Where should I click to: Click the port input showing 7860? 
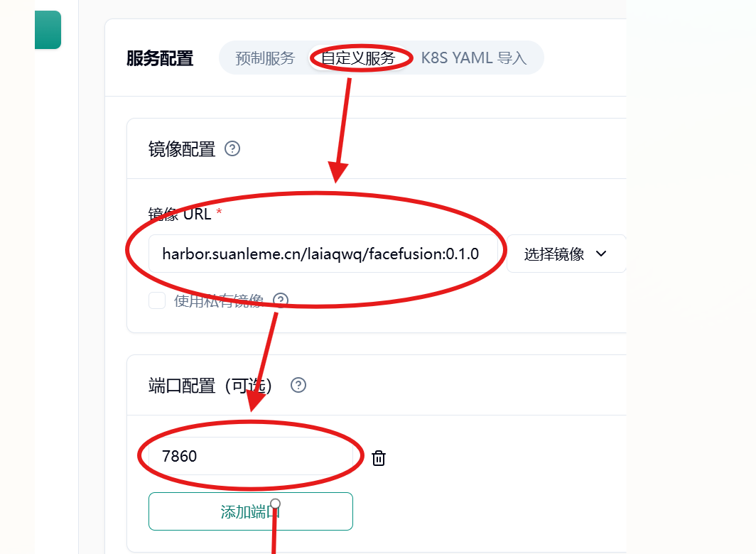pyautogui.click(x=251, y=456)
